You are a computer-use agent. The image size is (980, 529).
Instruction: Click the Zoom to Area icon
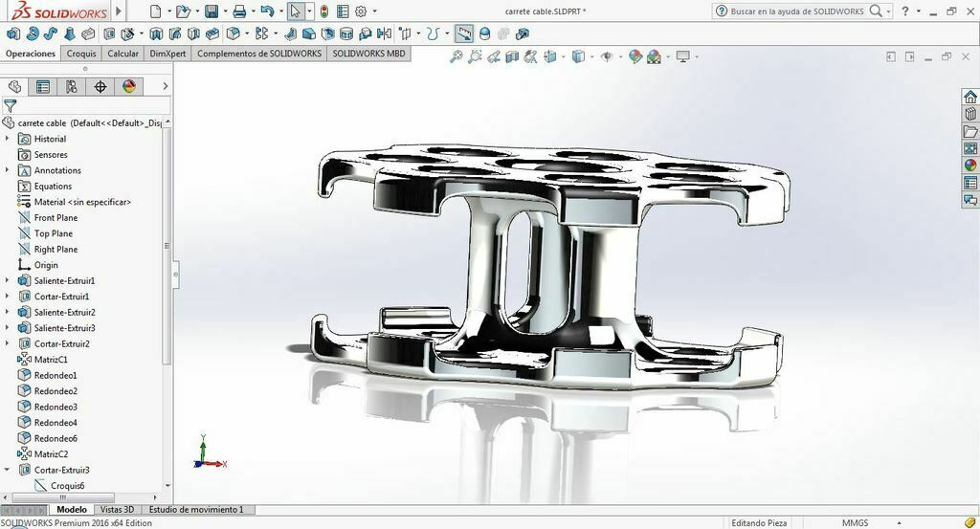(x=475, y=56)
